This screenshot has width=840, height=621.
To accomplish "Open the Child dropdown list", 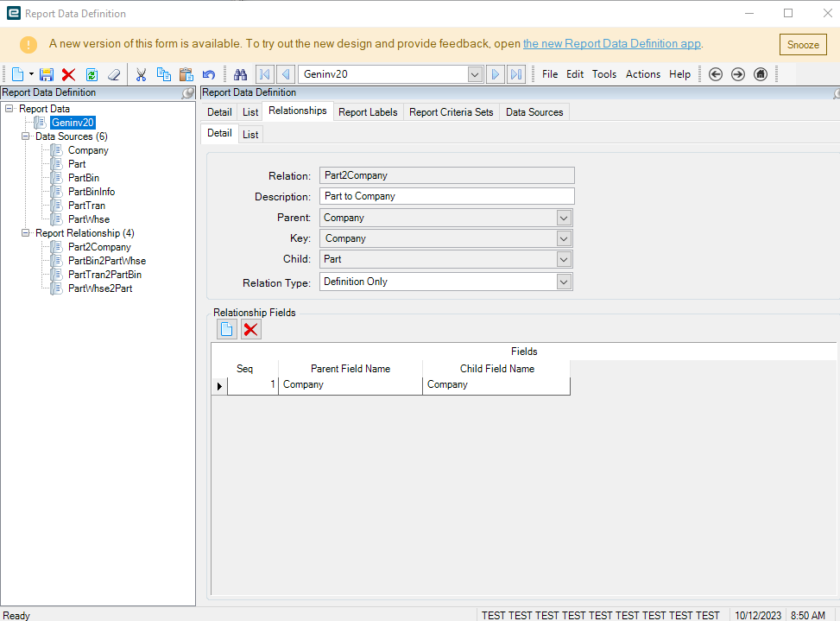I will (564, 259).
